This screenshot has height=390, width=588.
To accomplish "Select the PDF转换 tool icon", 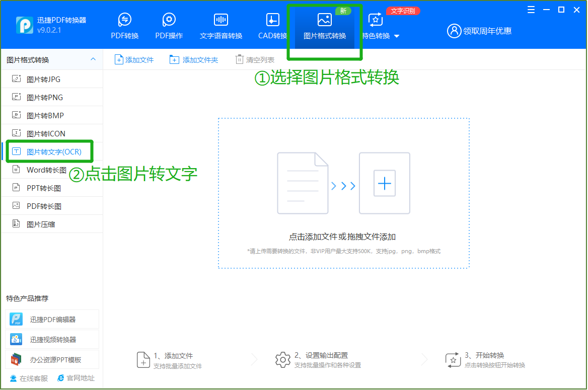I will [124, 25].
